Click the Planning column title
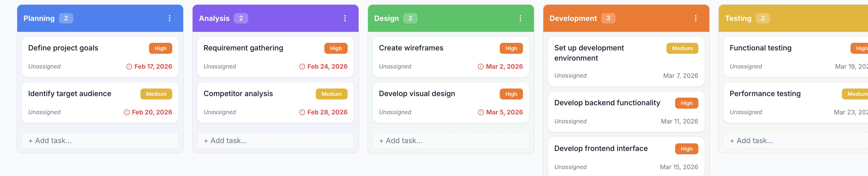Screen dimensions: 868x176 [39, 18]
